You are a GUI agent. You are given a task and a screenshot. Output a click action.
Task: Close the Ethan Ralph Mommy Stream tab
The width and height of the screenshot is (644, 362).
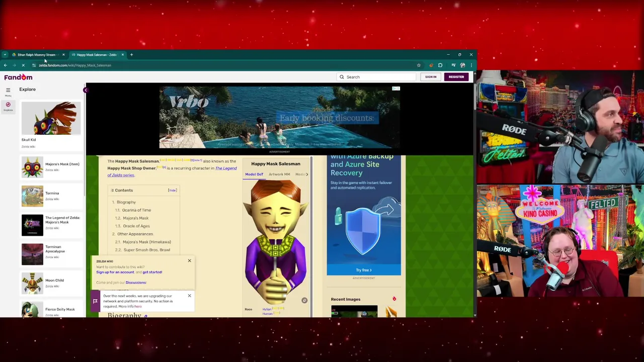click(63, 55)
